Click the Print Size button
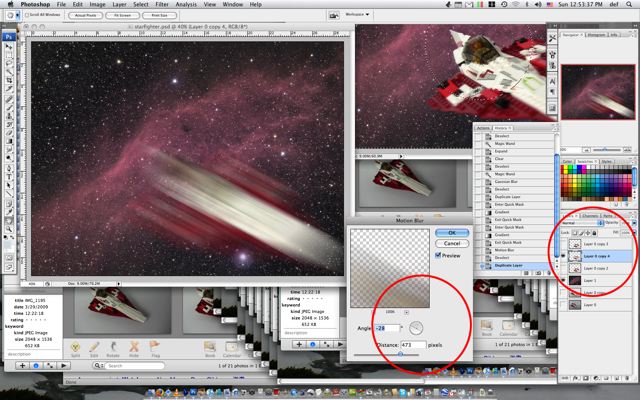640x400 pixels. pyautogui.click(x=159, y=16)
